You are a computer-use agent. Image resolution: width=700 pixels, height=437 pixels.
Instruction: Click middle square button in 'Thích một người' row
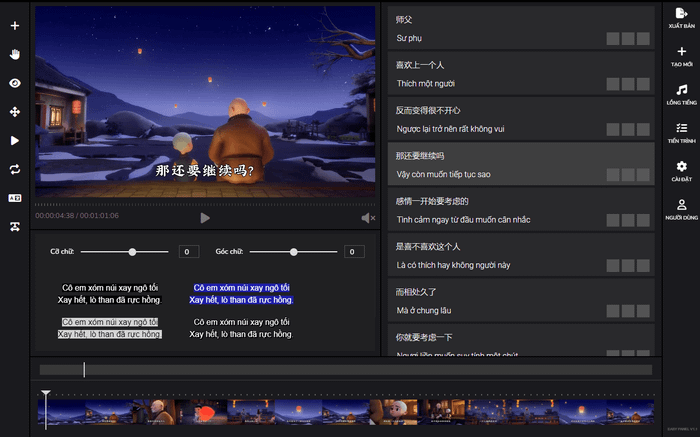tap(628, 84)
